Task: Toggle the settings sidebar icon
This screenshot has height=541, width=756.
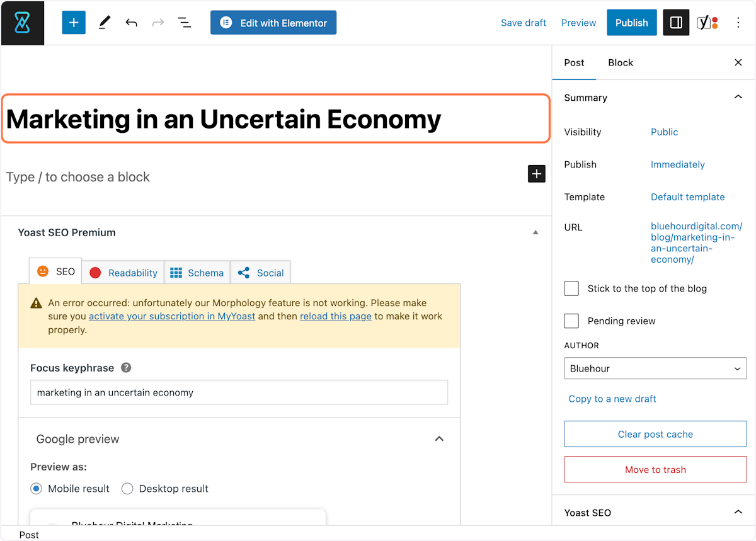Action: click(x=676, y=23)
